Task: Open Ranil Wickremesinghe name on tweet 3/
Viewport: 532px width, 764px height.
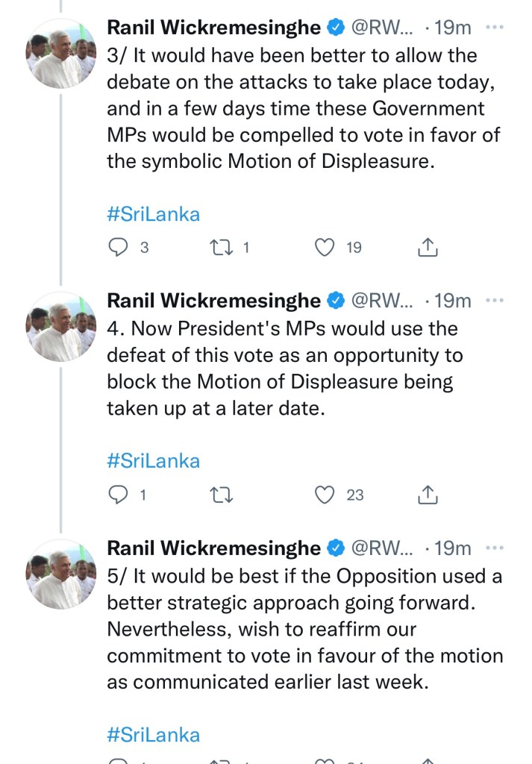Action: [214, 28]
